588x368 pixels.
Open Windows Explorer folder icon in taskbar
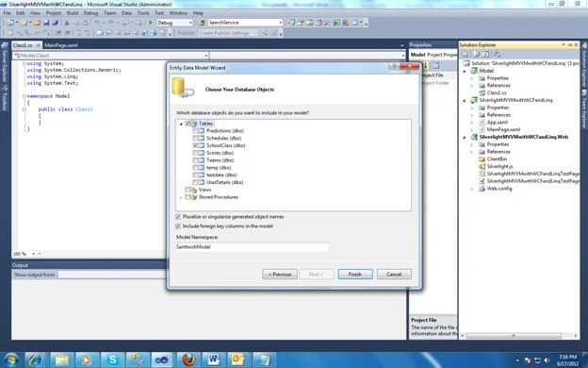61,360
